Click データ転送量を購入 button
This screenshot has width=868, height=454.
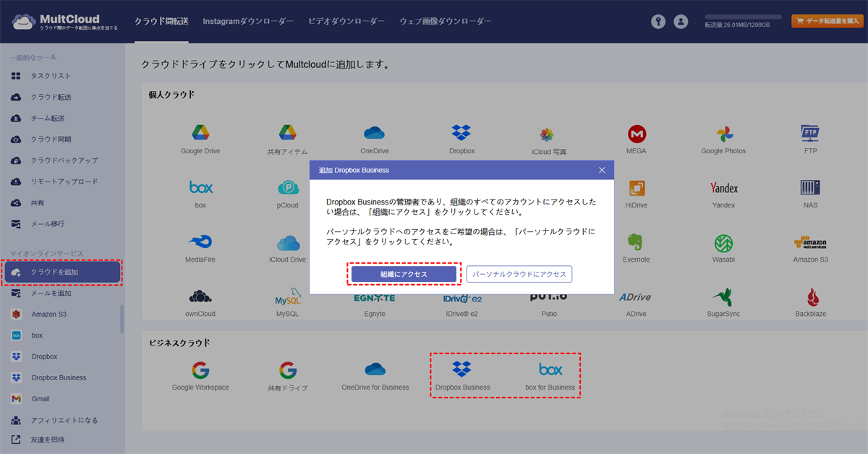point(827,22)
